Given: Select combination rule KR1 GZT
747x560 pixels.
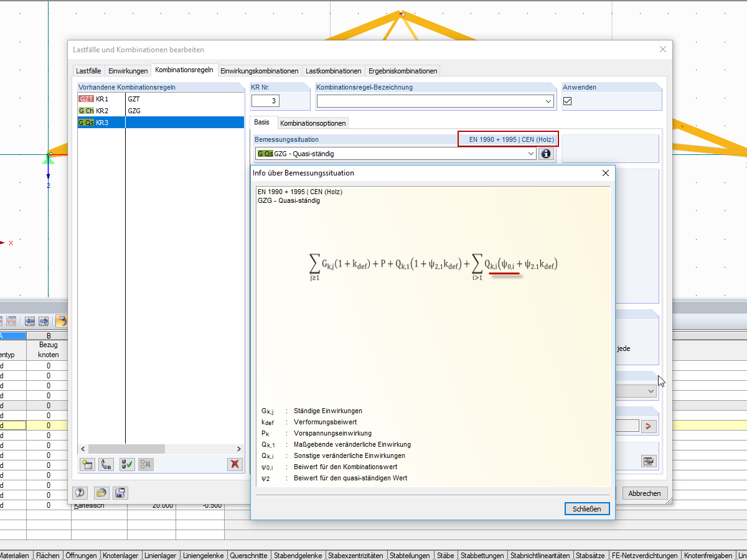Looking at the screenshot, I should point(161,99).
